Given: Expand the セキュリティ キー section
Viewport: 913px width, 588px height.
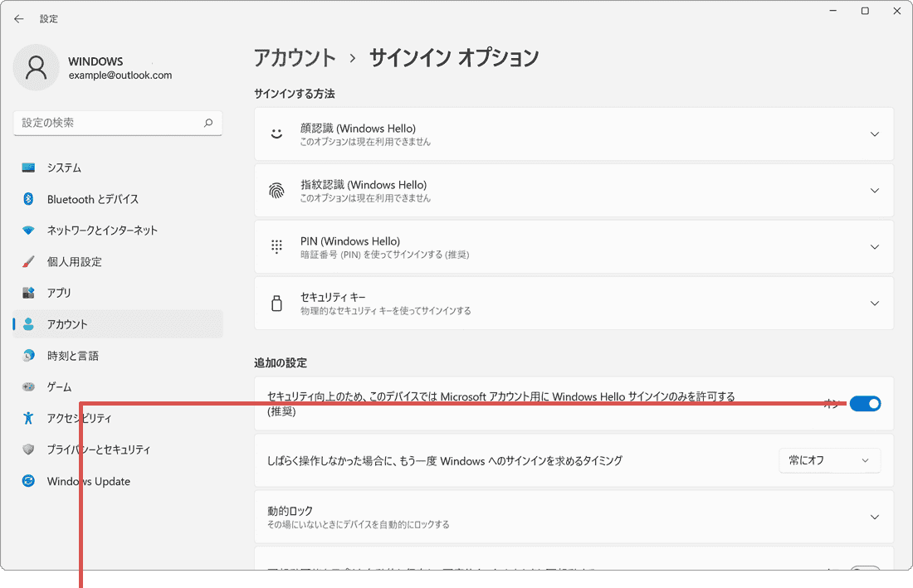Looking at the screenshot, I should 874,303.
